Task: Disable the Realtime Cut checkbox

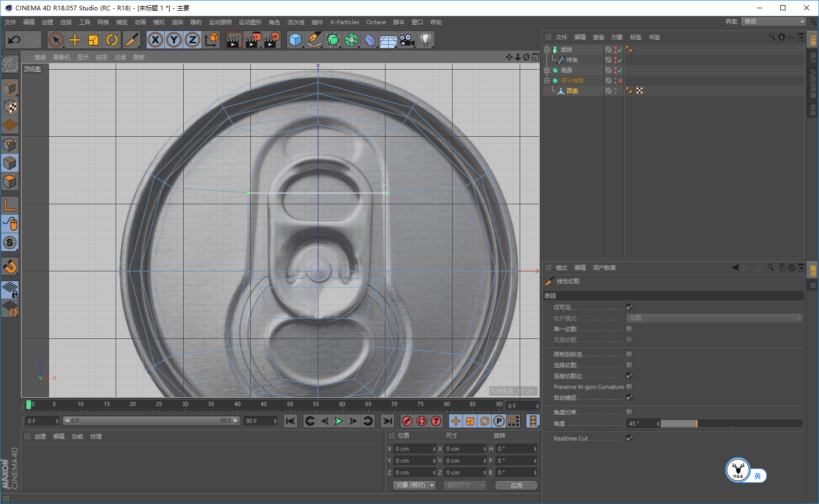Action: tap(629, 438)
